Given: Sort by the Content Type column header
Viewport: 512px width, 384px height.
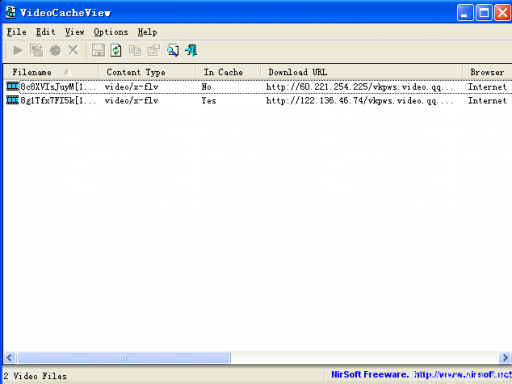Looking at the screenshot, I should tap(147, 72).
